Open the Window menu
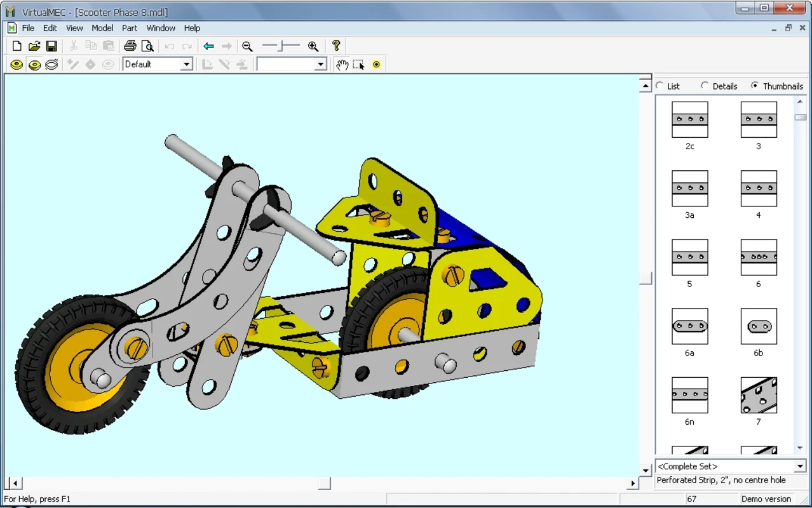Image resolution: width=812 pixels, height=508 pixels. pyautogui.click(x=161, y=28)
